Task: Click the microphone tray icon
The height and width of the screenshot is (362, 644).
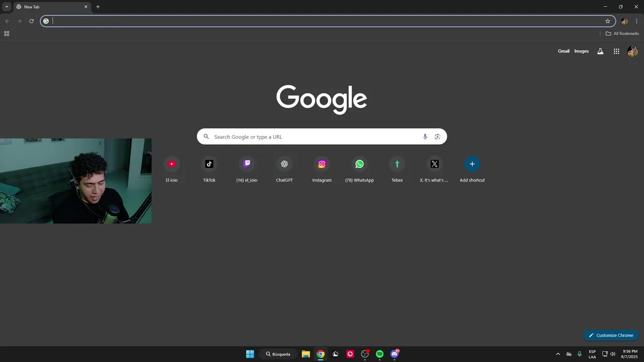Action: tap(580, 354)
